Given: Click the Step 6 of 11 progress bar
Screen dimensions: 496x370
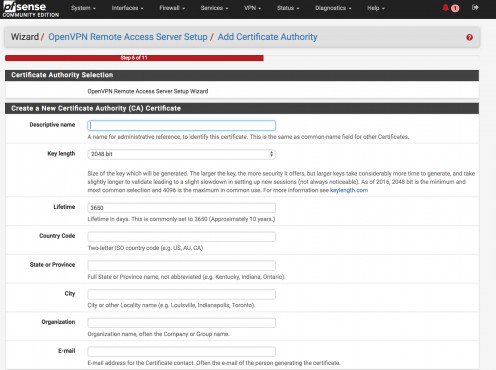Looking at the screenshot, I should pos(134,58).
